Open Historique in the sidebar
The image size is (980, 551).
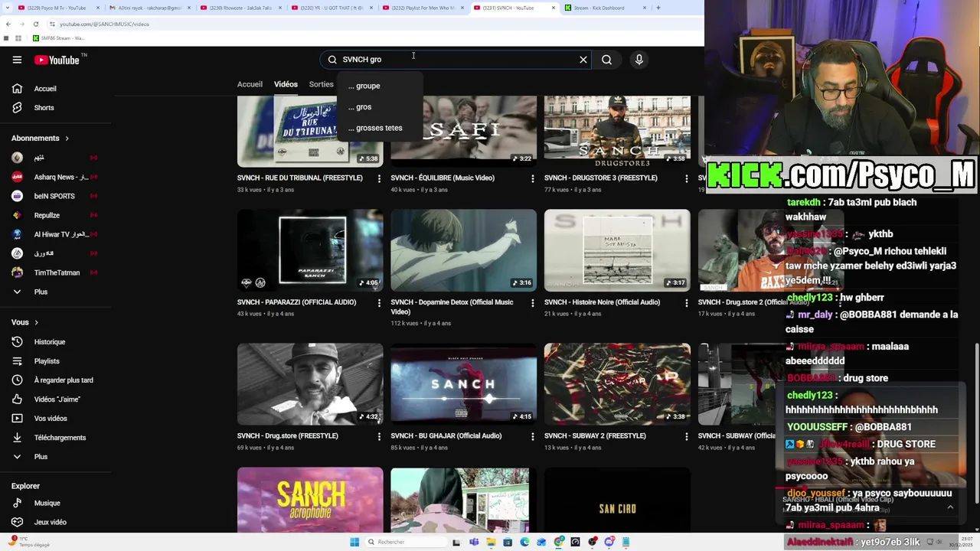click(x=50, y=342)
